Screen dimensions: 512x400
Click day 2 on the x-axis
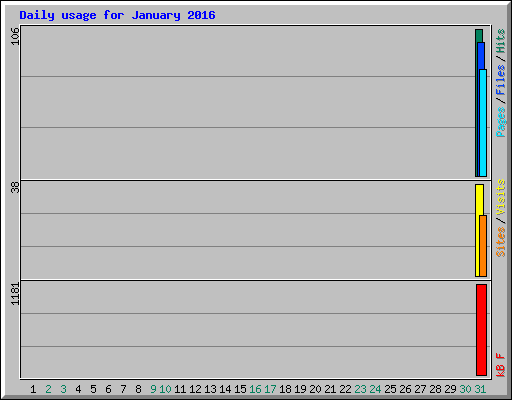48,389
